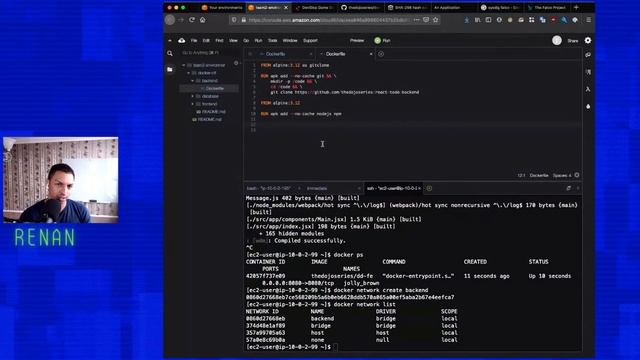Click the Share button
Image resolution: width=640 pixels, height=360 pixels.
coord(573,40)
